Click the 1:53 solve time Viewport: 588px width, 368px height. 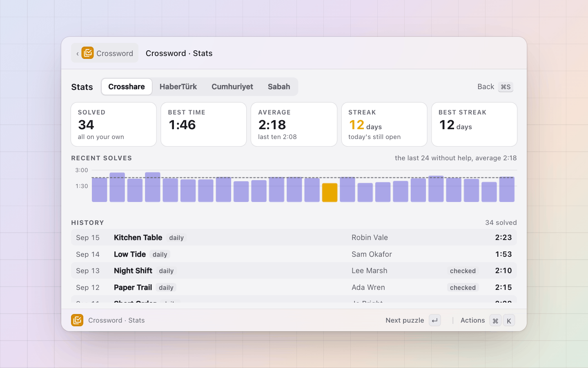(503, 254)
